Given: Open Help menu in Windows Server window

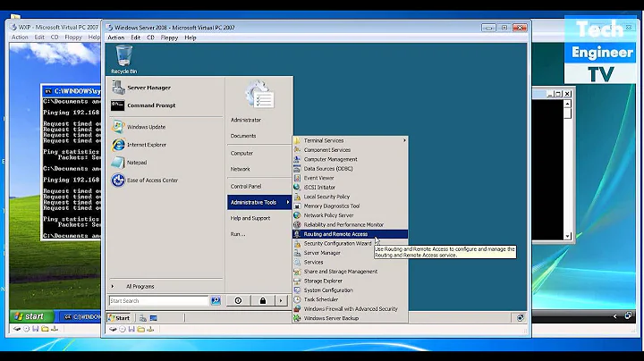Looking at the screenshot, I should tap(191, 38).
